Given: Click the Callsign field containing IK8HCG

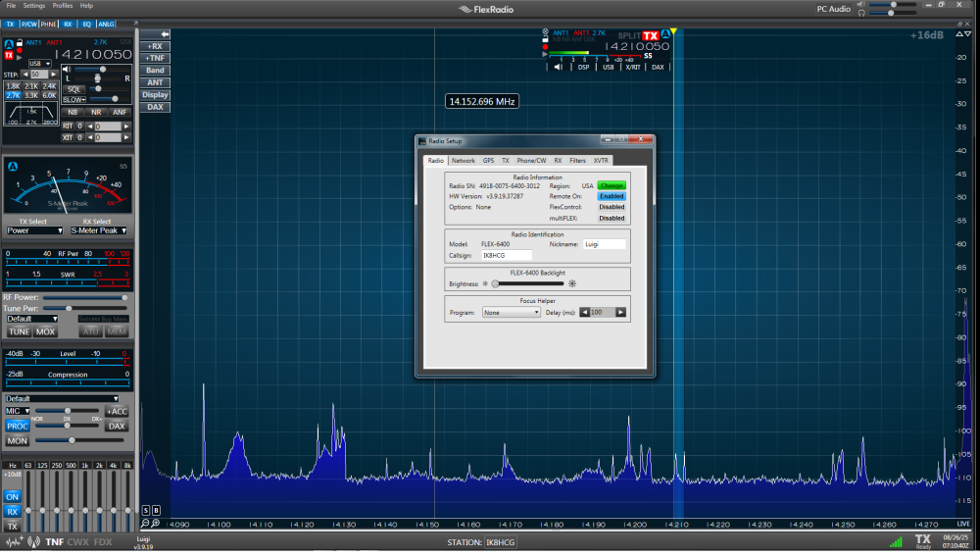Looking at the screenshot, I should (x=507, y=256).
